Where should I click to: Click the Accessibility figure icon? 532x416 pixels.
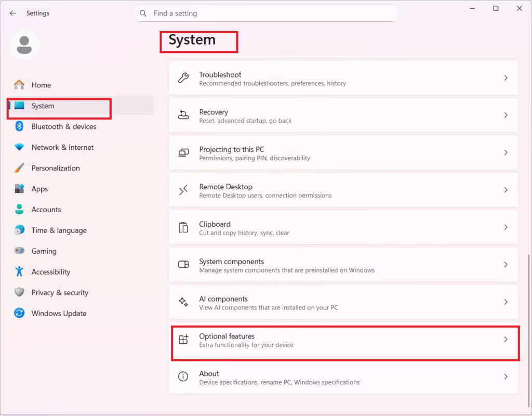(19, 271)
